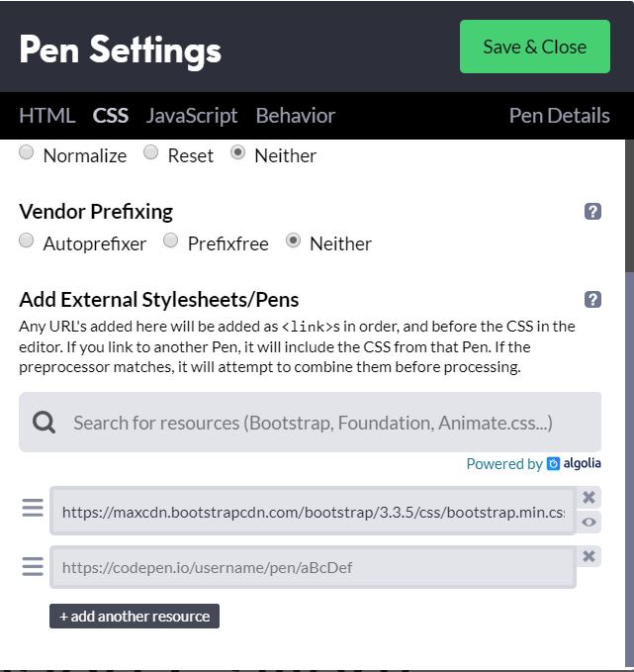
Task: Remove the empty codepen resource row
Action: [589, 556]
